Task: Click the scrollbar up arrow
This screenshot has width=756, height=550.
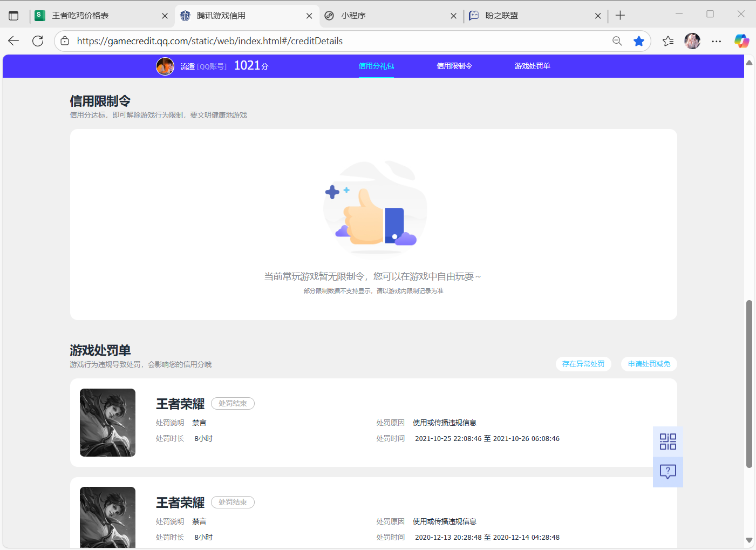Action: [749, 63]
